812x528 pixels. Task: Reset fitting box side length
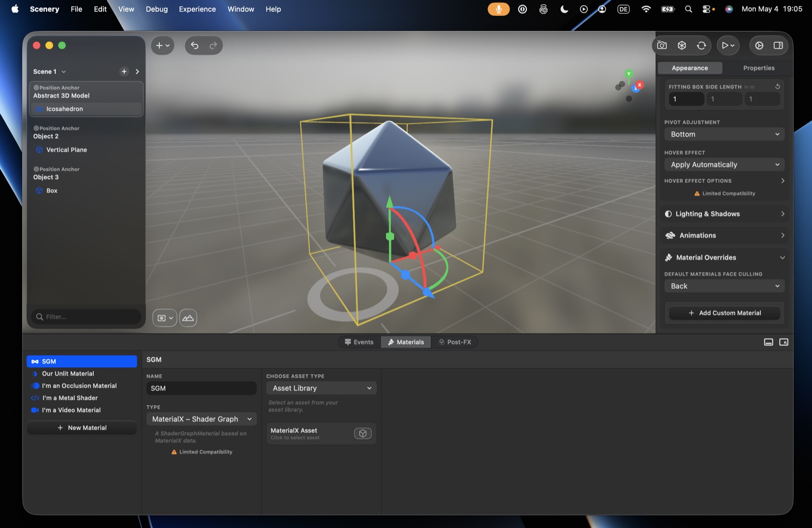(x=777, y=86)
